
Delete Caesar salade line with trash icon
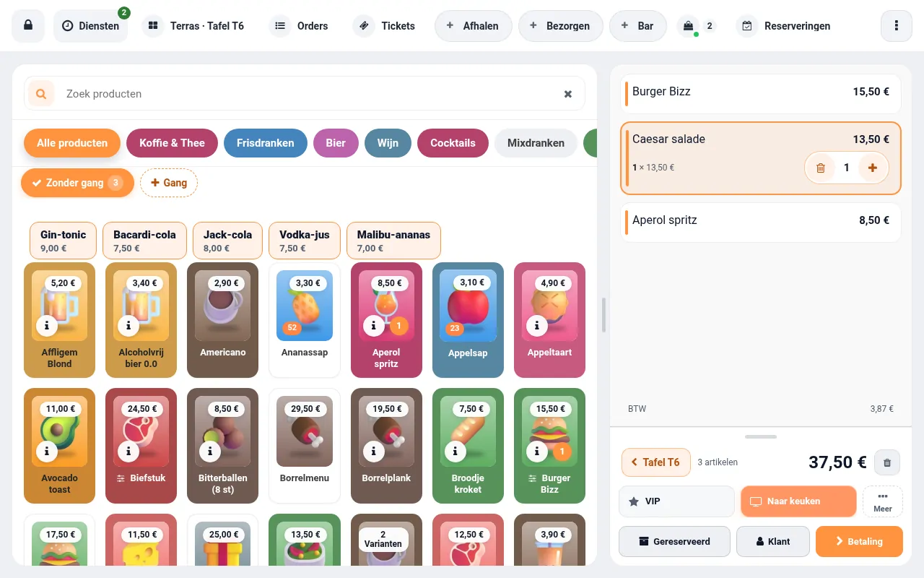pyautogui.click(x=821, y=168)
